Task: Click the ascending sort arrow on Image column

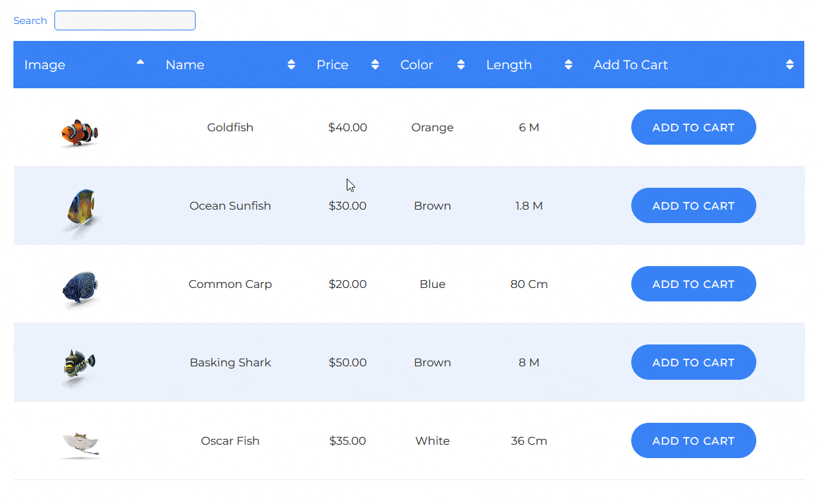Action: [x=140, y=63]
